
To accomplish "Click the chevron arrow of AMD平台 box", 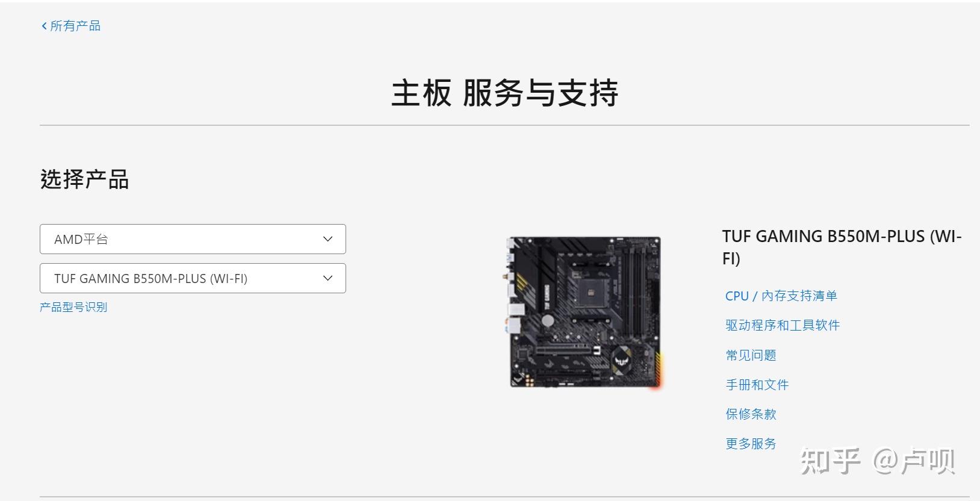I will (327, 239).
